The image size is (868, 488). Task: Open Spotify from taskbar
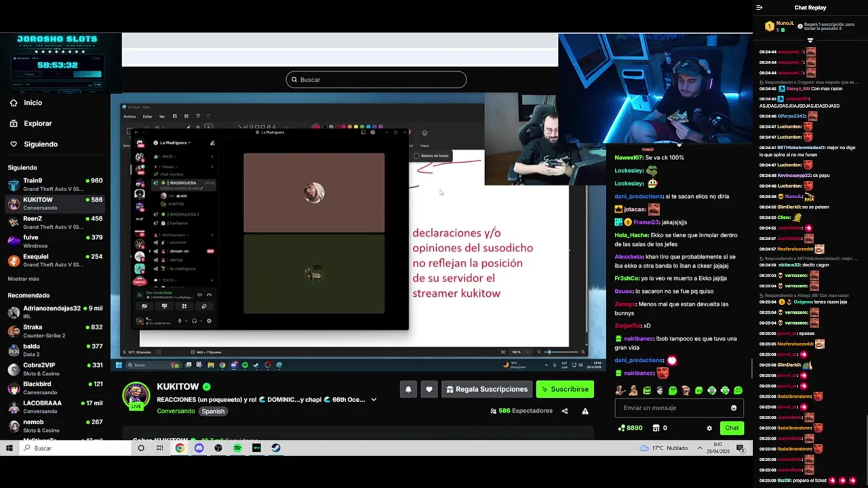coord(237,448)
